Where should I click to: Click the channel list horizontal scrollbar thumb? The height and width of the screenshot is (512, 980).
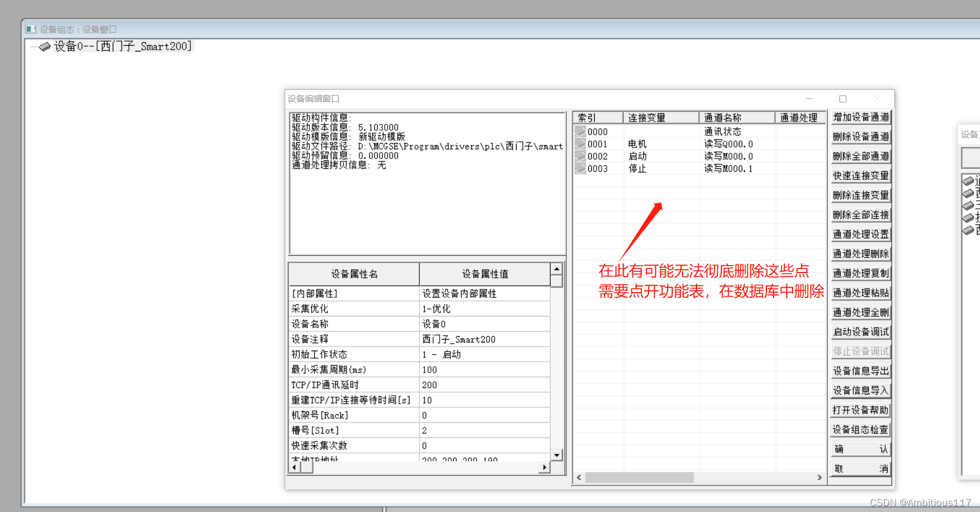[639, 477]
